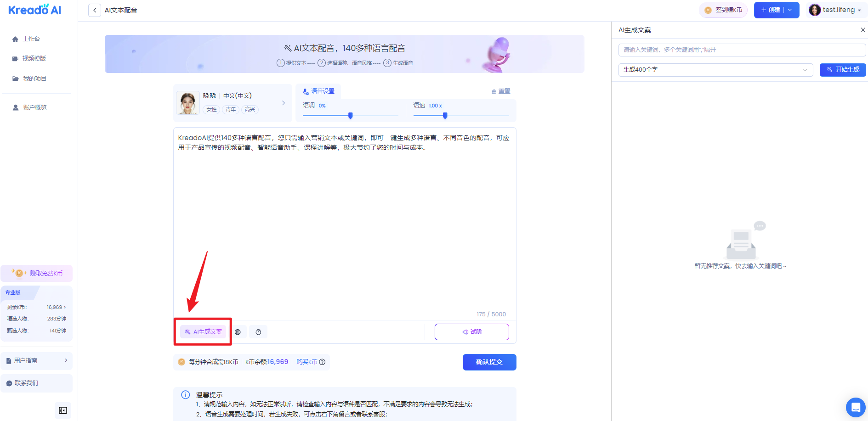The width and height of the screenshot is (868, 421).
Task: Click the sidebar collapse icon
Action: pos(63,410)
